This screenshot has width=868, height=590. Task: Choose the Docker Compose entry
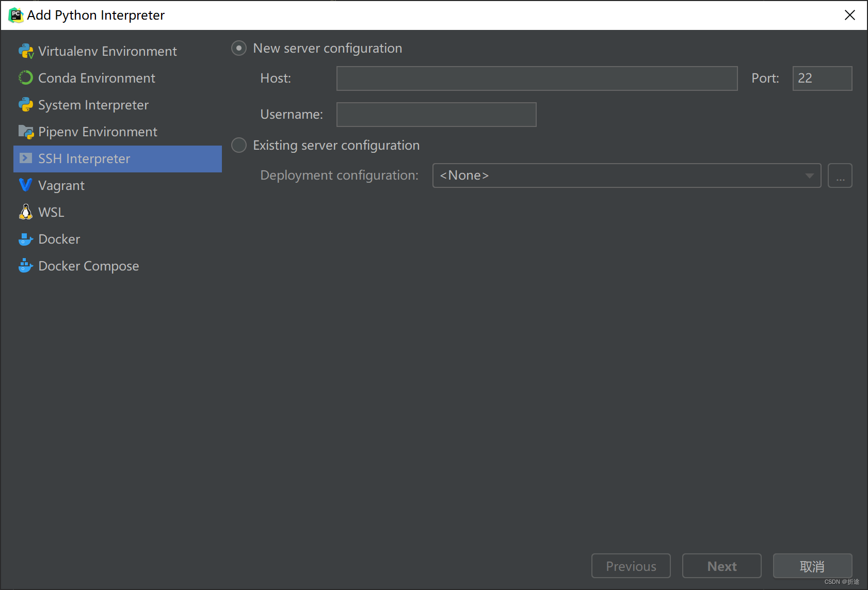(118, 266)
